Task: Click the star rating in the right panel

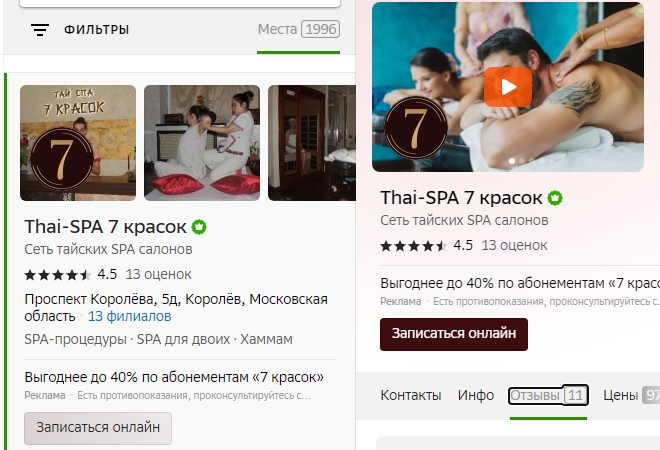Action: tap(414, 246)
